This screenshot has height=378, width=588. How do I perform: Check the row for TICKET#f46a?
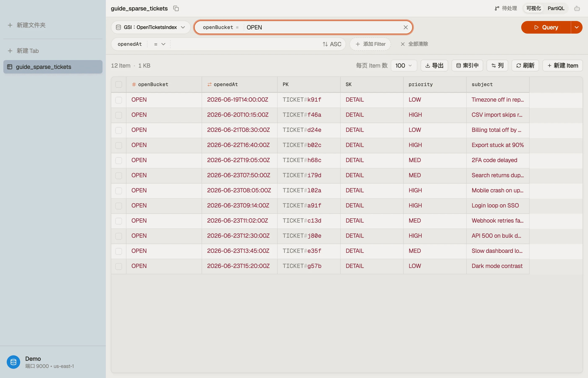(118, 115)
